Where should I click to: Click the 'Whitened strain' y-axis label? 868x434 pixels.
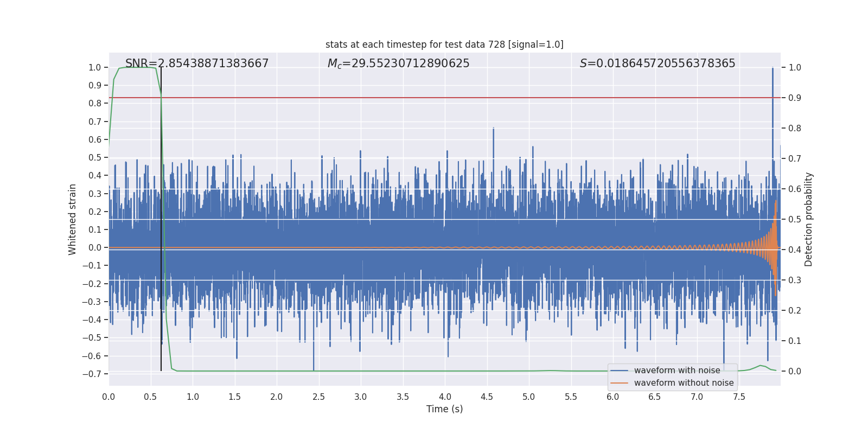coord(73,219)
